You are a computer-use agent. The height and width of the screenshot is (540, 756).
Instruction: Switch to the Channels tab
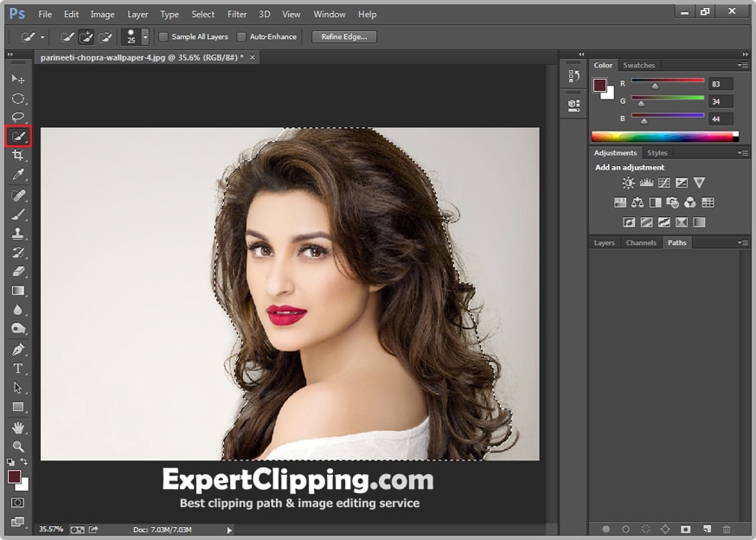pyautogui.click(x=641, y=243)
